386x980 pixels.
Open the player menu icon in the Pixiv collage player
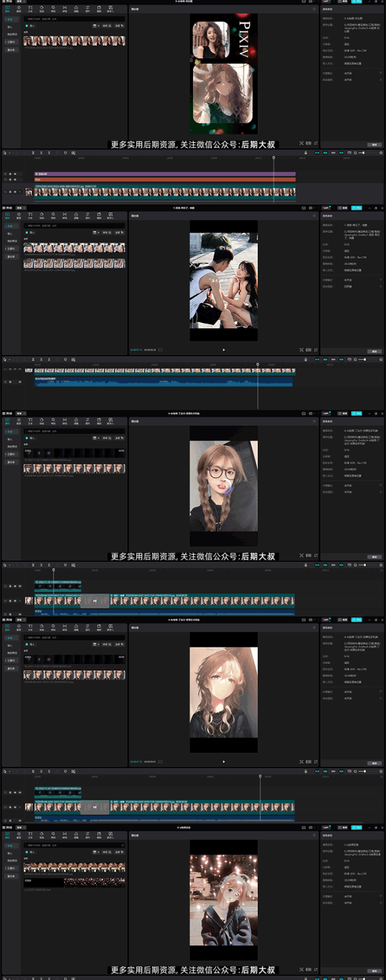pos(314,9)
